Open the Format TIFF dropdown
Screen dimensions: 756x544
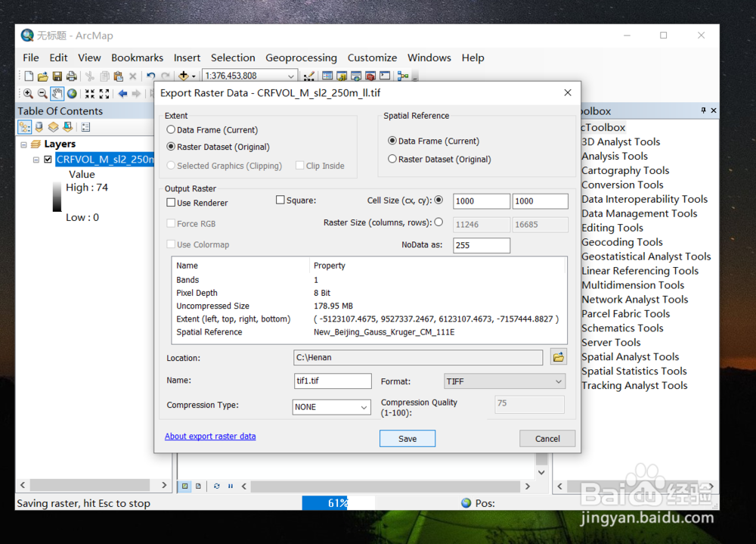504,381
